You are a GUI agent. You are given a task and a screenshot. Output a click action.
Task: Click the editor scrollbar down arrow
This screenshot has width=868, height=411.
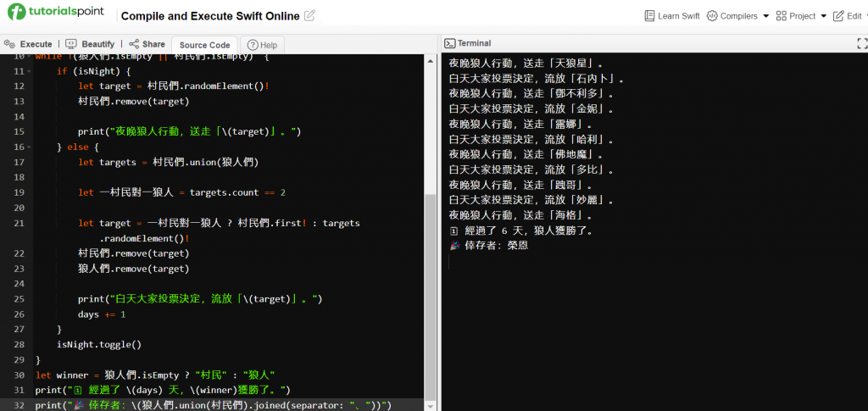coord(430,406)
